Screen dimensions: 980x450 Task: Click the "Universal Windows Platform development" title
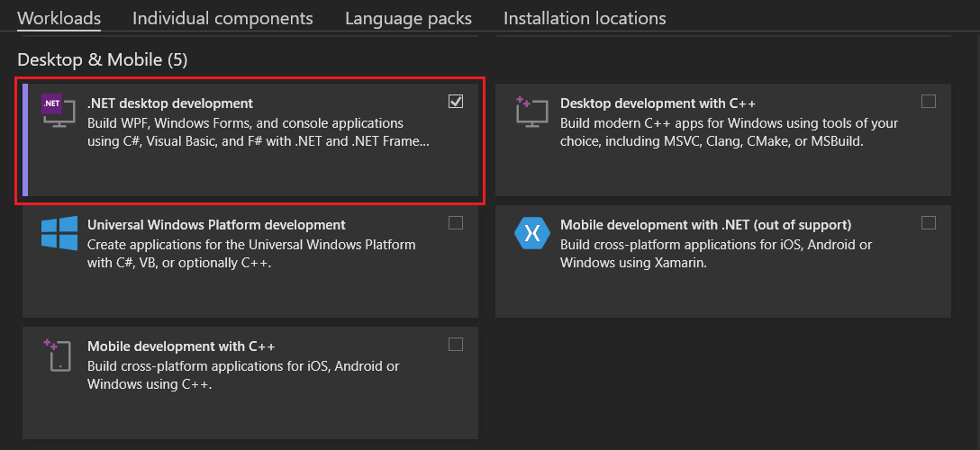point(216,225)
